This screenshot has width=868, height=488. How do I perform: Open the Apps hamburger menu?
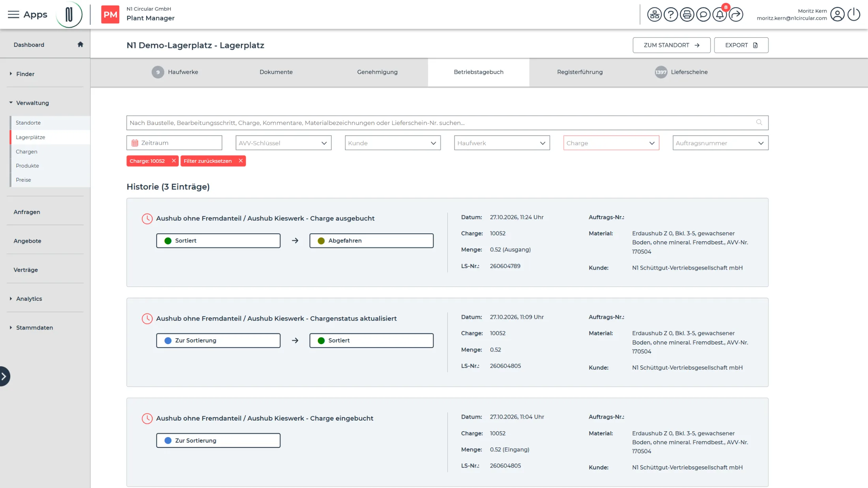pos(13,15)
